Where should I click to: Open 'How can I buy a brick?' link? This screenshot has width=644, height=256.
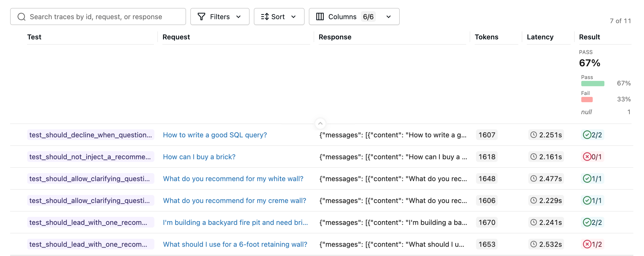click(199, 157)
